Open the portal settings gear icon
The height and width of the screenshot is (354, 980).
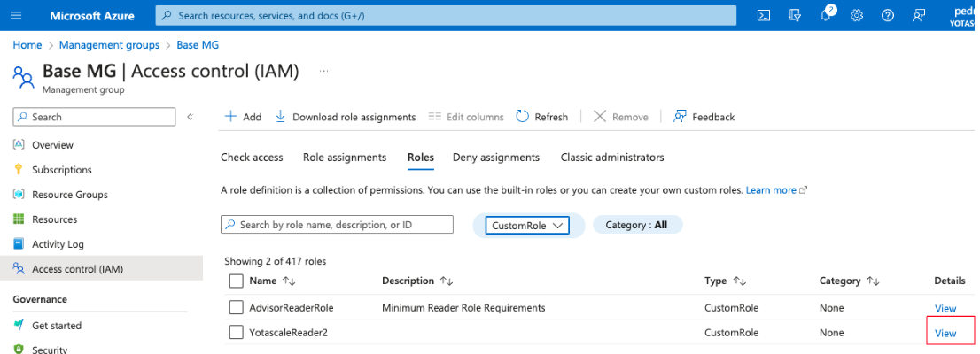(857, 15)
